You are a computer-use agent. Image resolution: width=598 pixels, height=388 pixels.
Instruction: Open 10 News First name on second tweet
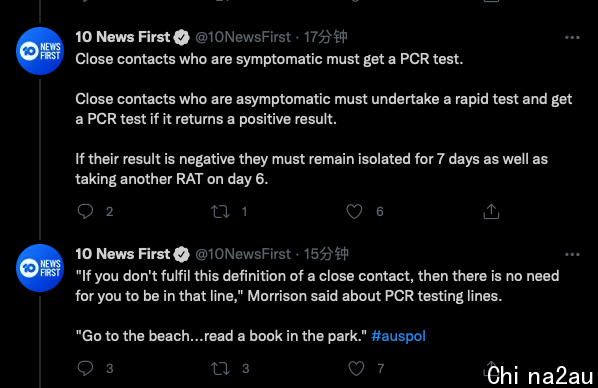(122, 254)
